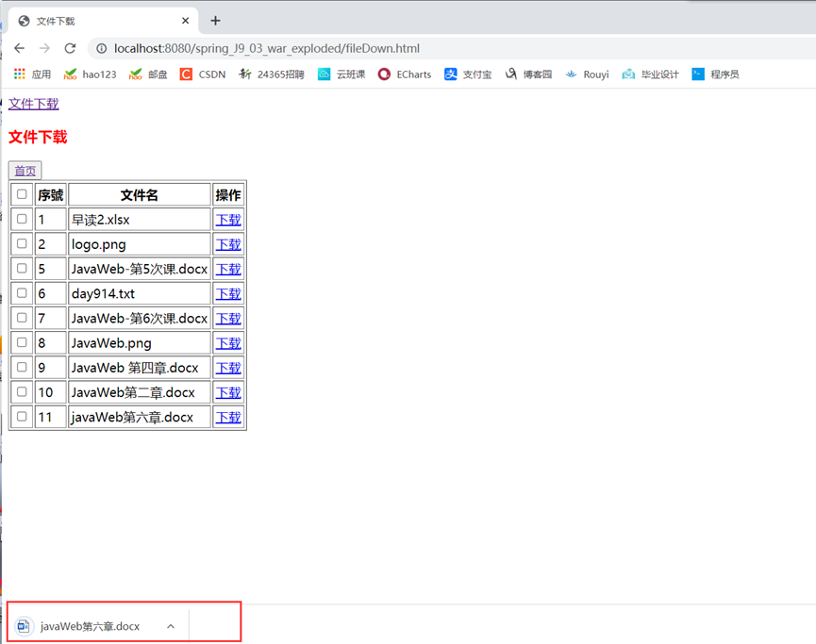Open the Rouyi bookmark

[587, 74]
